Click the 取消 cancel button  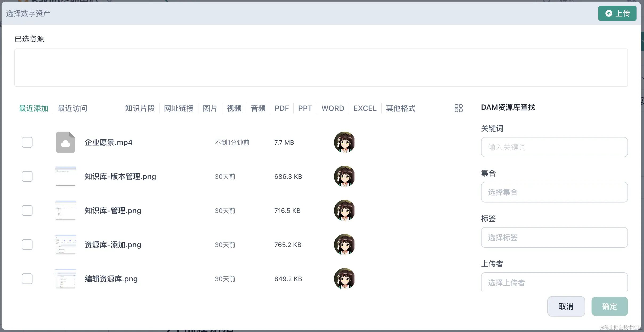566,306
